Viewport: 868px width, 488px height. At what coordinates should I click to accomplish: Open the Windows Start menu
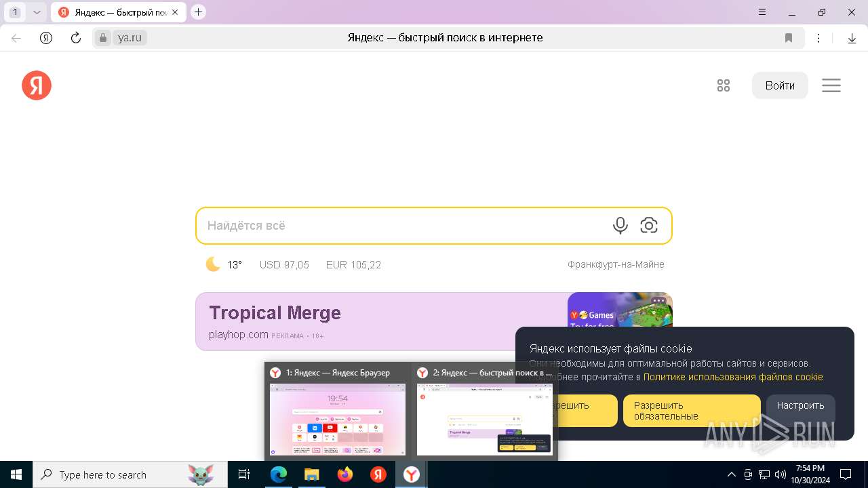pos(16,474)
